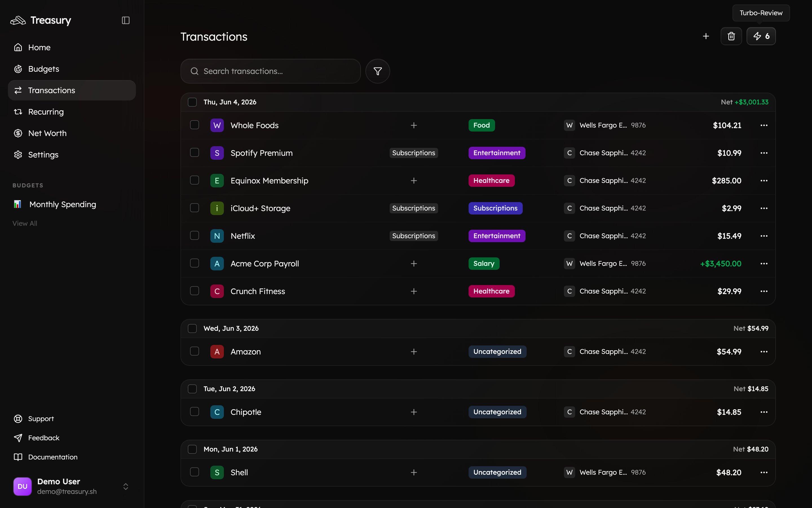Open more options for Spotify Premium
Image resolution: width=812 pixels, height=508 pixels.
click(764, 153)
